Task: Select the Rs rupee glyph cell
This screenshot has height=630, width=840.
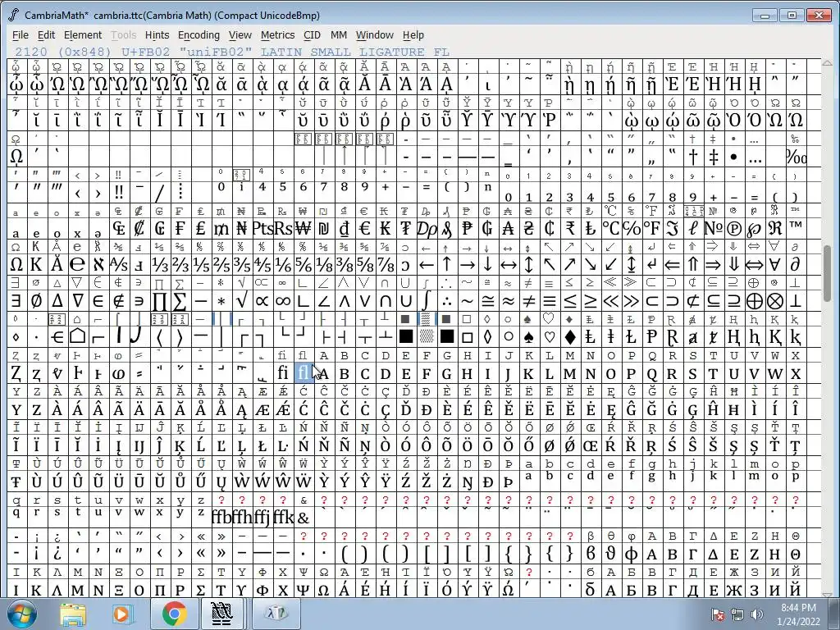Action: [283, 229]
